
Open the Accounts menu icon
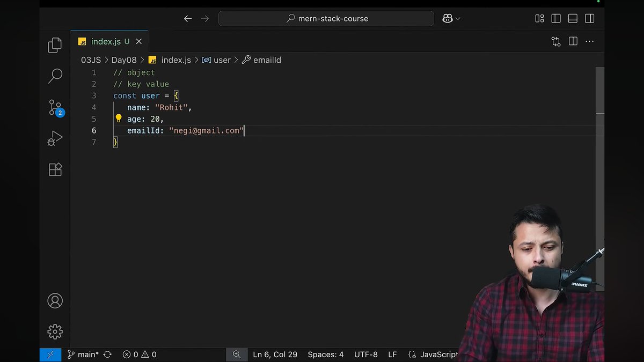(55, 301)
